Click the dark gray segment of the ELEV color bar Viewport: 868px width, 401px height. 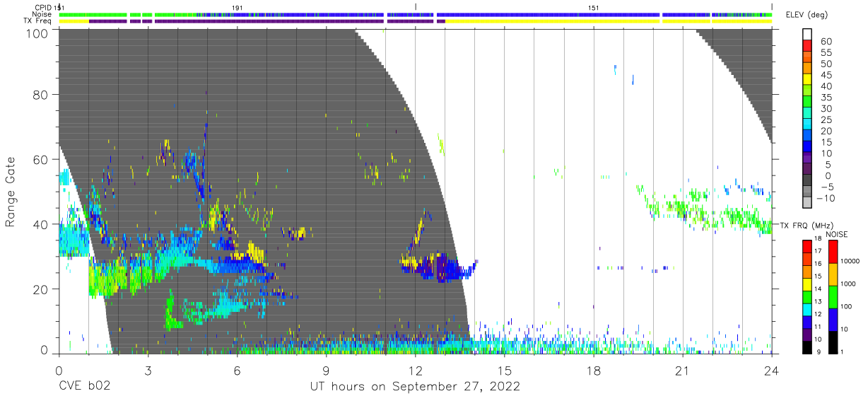tap(807, 180)
